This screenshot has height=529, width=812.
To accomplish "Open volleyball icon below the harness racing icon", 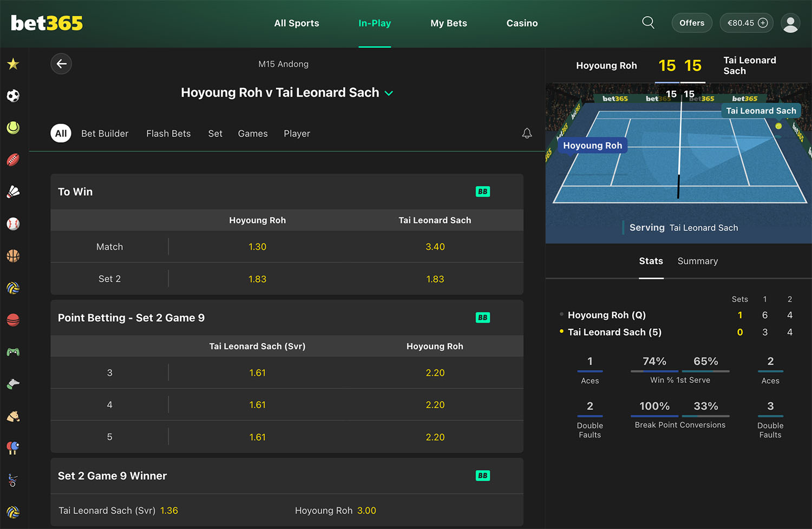I will (13, 512).
